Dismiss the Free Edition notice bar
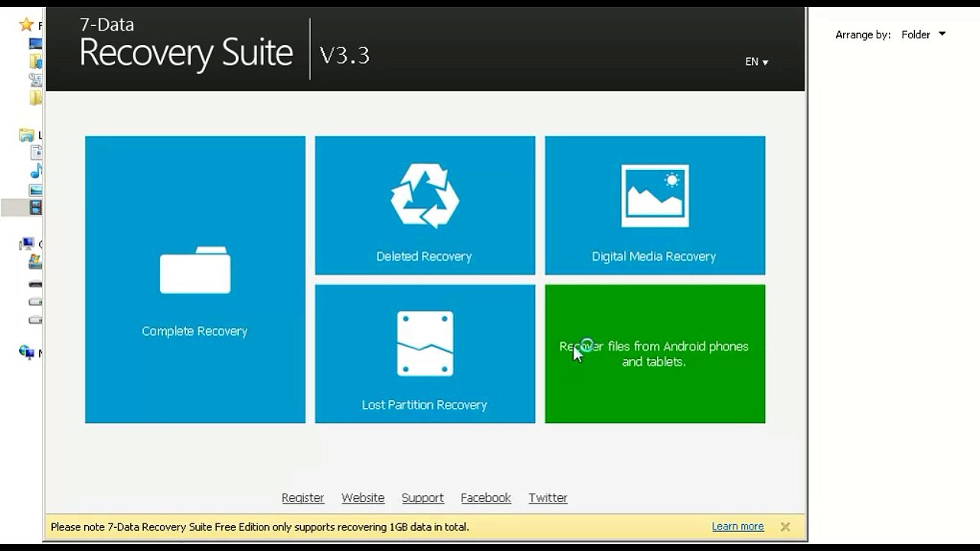980x551 pixels. pyautogui.click(x=785, y=527)
